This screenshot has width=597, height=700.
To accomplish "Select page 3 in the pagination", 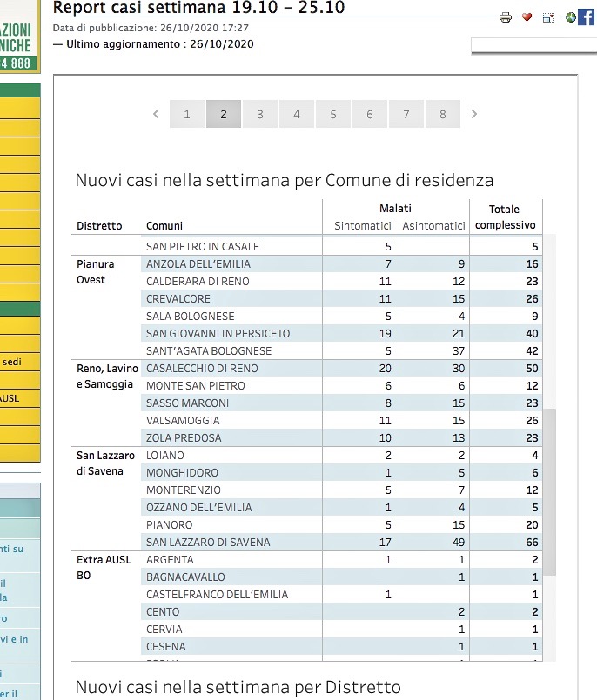I will coord(260,114).
